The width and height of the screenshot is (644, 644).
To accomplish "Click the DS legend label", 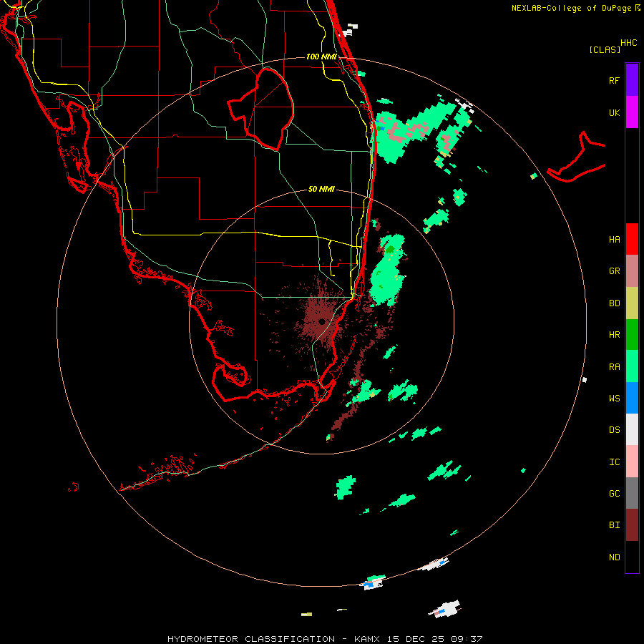I will (x=614, y=429).
